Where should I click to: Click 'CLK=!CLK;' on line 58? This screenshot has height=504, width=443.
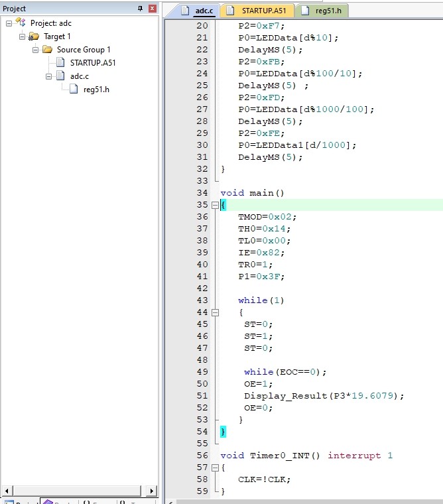264,479
